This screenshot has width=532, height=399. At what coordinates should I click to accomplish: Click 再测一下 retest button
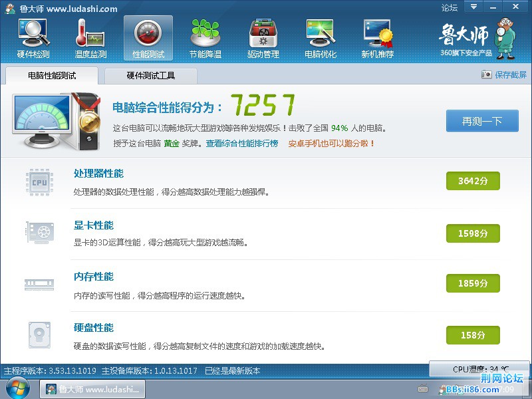click(x=482, y=121)
